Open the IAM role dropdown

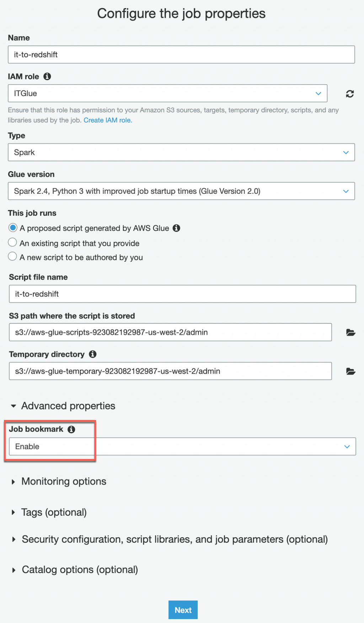[x=167, y=94]
